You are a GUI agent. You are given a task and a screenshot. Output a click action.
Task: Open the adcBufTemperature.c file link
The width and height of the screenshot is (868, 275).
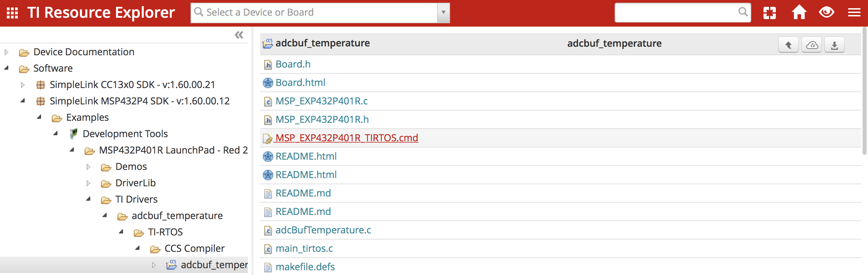pos(323,230)
